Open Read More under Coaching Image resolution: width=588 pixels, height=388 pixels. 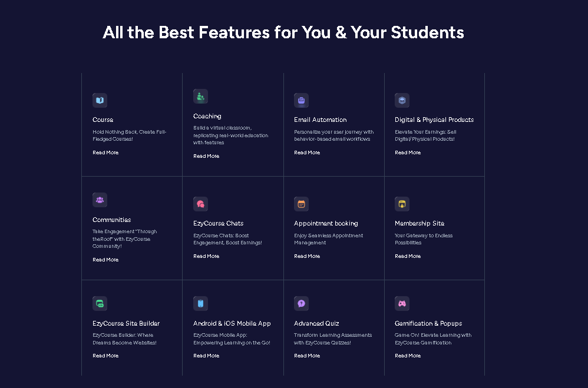point(206,156)
